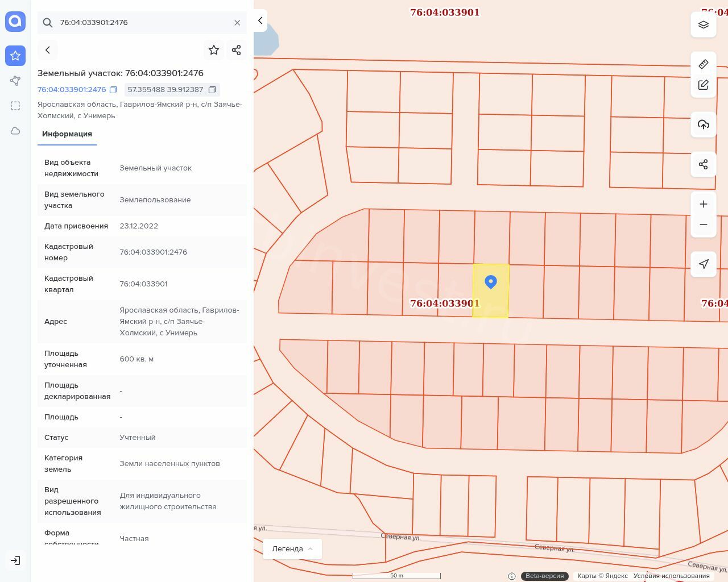The image size is (728, 582).
Task: Clear the search field text
Action: (237, 23)
